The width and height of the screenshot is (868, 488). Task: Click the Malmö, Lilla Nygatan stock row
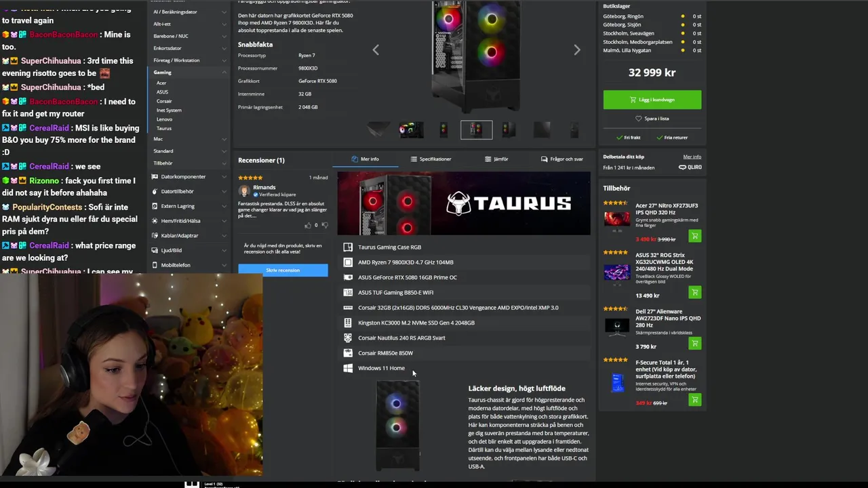click(652, 50)
